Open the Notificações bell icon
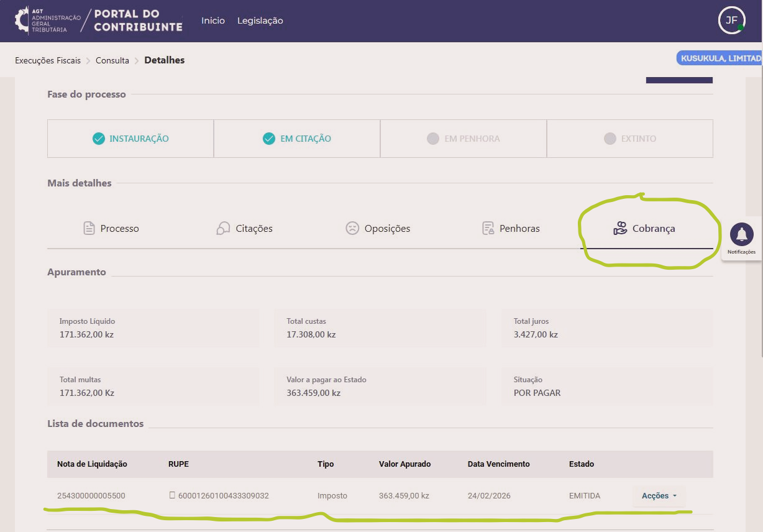This screenshot has height=532, width=763. coord(741,235)
